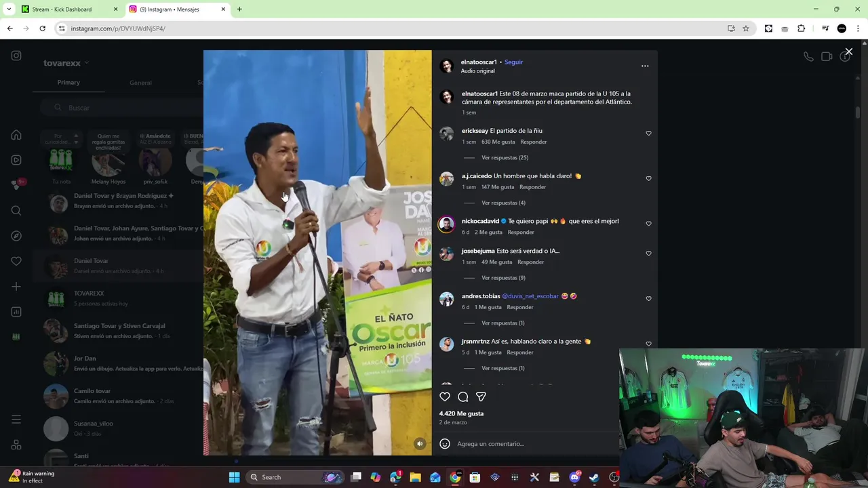The height and width of the screenshot is (488, 868).
Task: Expand Ver respuestas (4) under a.j.caicedo
Action: [x=503, y=203]
